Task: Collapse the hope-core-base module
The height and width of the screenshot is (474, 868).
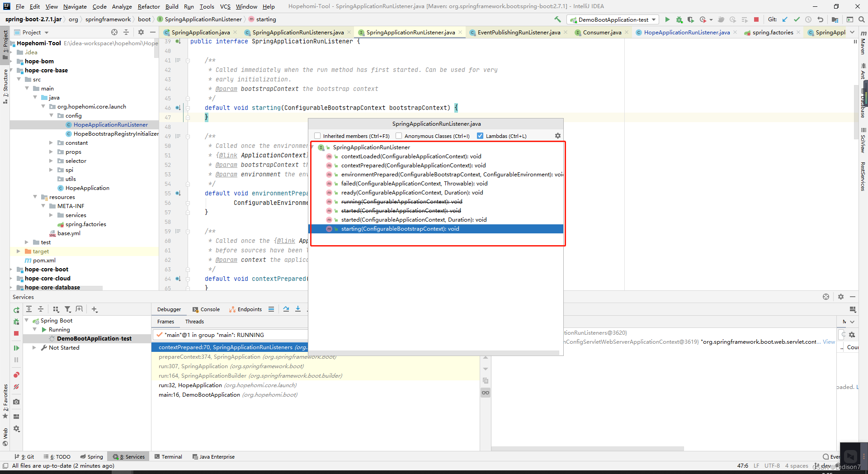Action: (12, 70)
